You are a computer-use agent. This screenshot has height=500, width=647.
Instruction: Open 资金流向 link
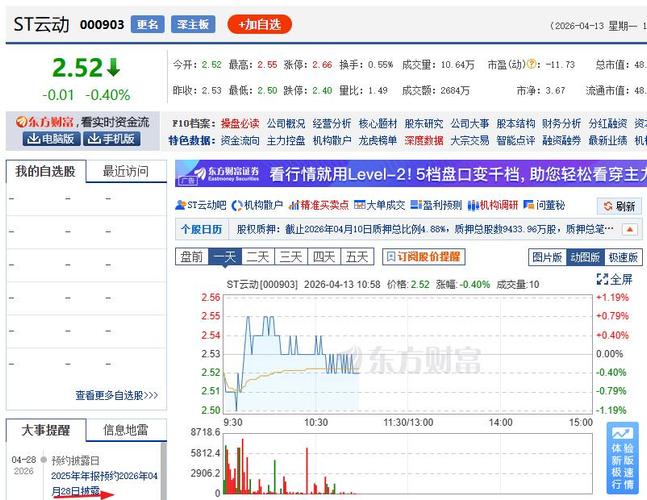tap(240, 141)
